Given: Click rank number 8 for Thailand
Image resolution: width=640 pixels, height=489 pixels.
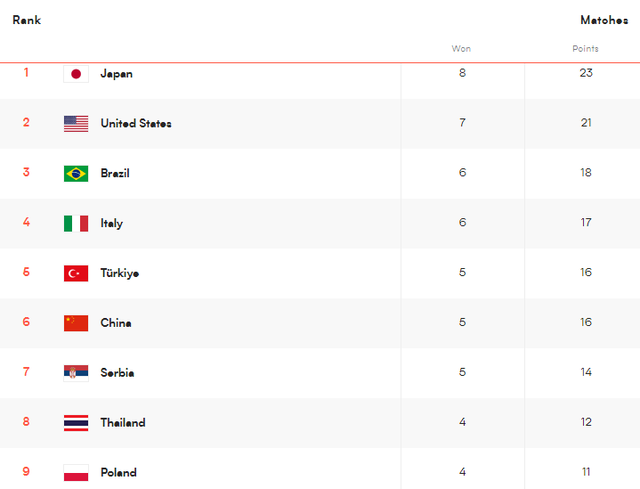Looking at the screenshot, I should [x=26, y=421].
